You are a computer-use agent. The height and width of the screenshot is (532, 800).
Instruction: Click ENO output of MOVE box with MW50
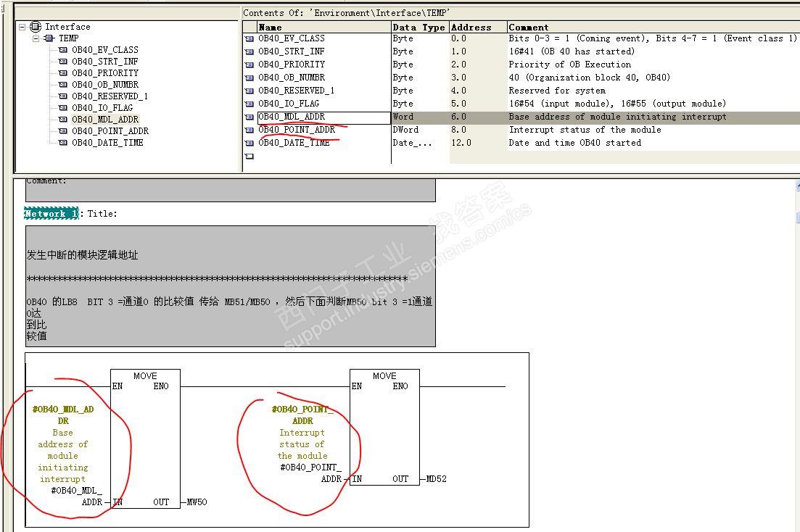pyautogui.click(x=161, y=386)
